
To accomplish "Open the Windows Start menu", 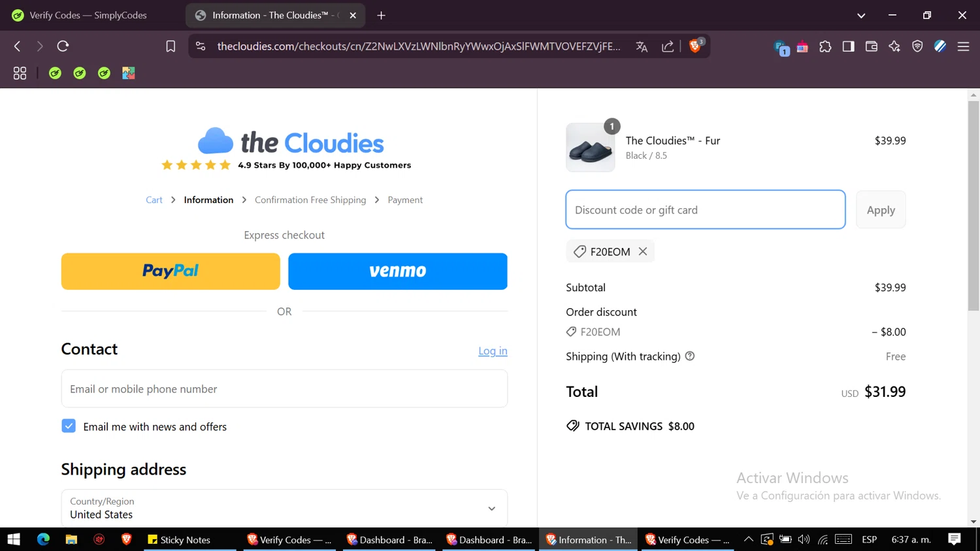I will (x=14, y=539).
